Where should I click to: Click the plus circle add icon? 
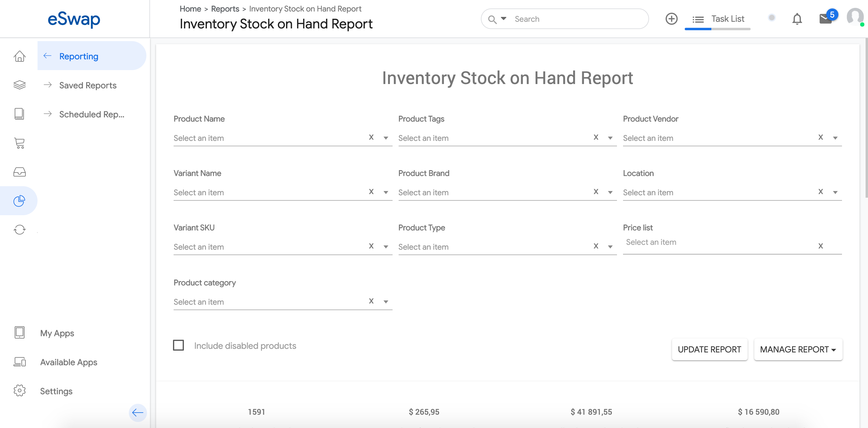point(671,19)
